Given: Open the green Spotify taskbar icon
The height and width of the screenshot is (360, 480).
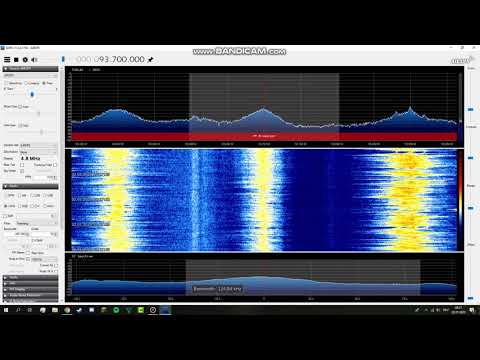Looking at the screenshot, I should click(116, 310).
